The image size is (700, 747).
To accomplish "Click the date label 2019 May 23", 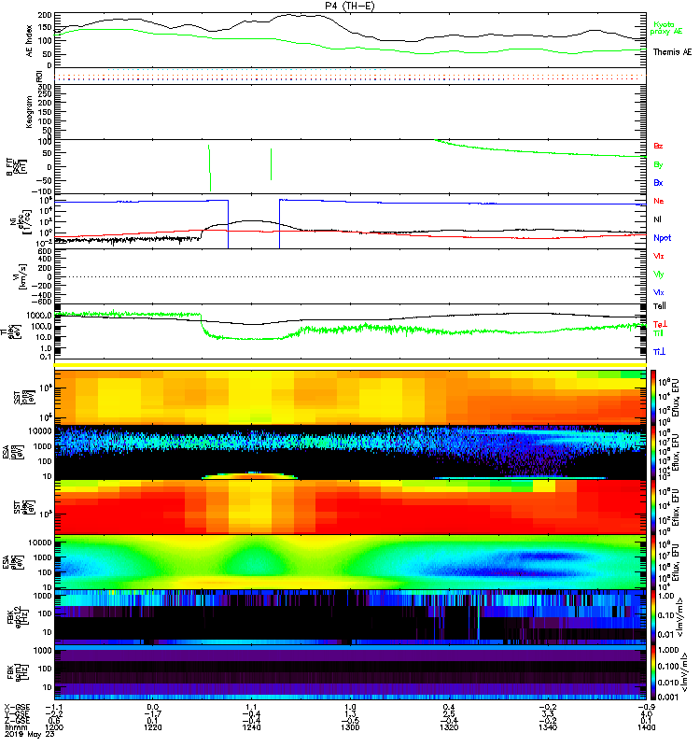I will pyautogui.click(x=29, y=734).
